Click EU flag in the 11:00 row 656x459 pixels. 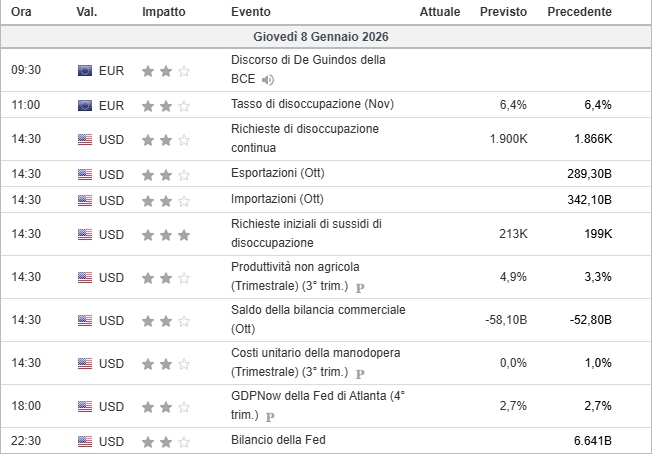(85, 104)
